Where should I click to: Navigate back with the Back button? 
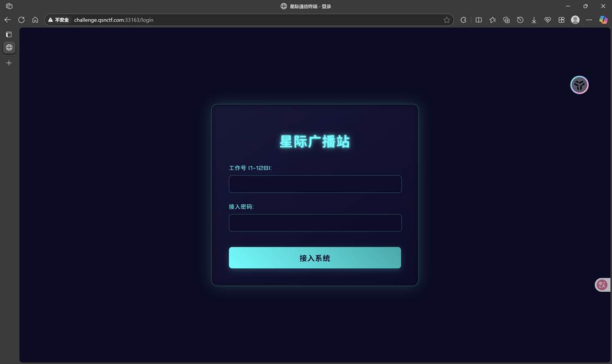pyautogui.click(x=7, y=20)
